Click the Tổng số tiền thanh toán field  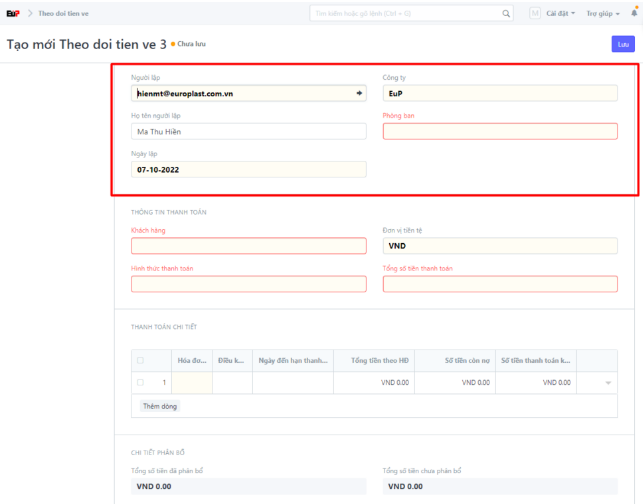pos(500,284)
